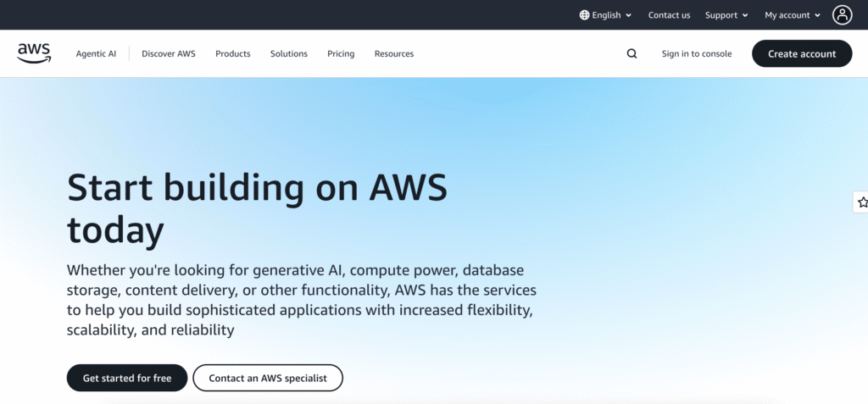
Task: Click the star icon on right edge
Action: coord(862,202)
